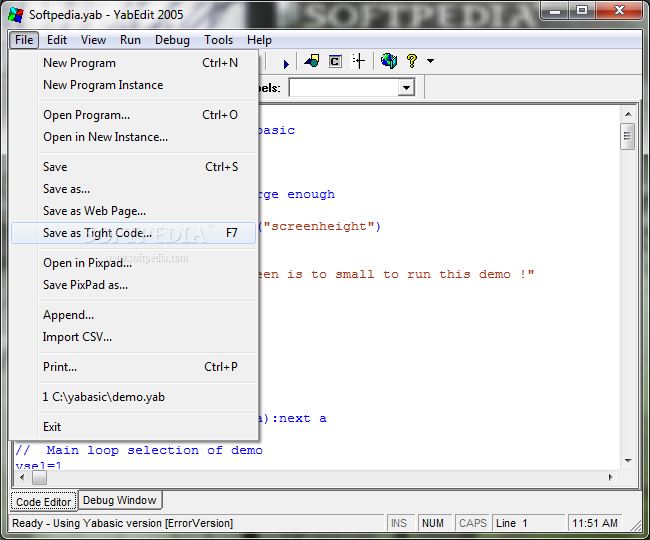Choose Open in Pixpad...
The height and width of the screenshot is (540, 650).
tap(133, 263)
